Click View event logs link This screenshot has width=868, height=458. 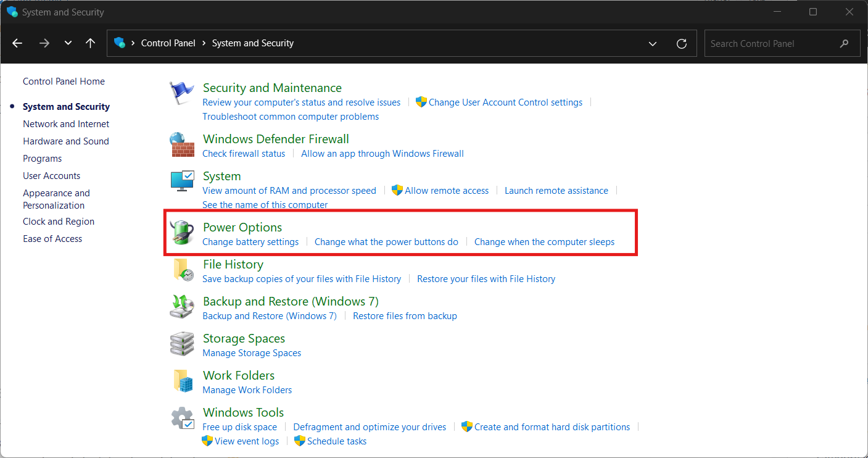coord(247,441)
